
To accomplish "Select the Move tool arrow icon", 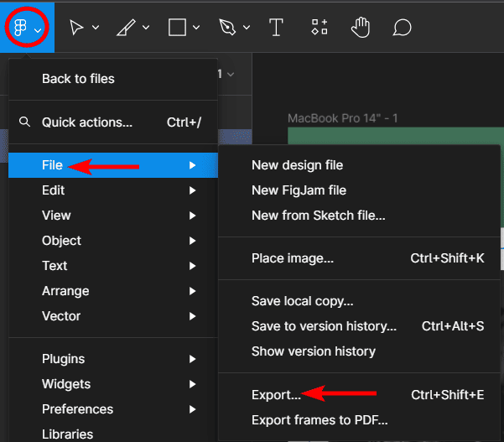I will pyautogui.click(x=77, y=28).
